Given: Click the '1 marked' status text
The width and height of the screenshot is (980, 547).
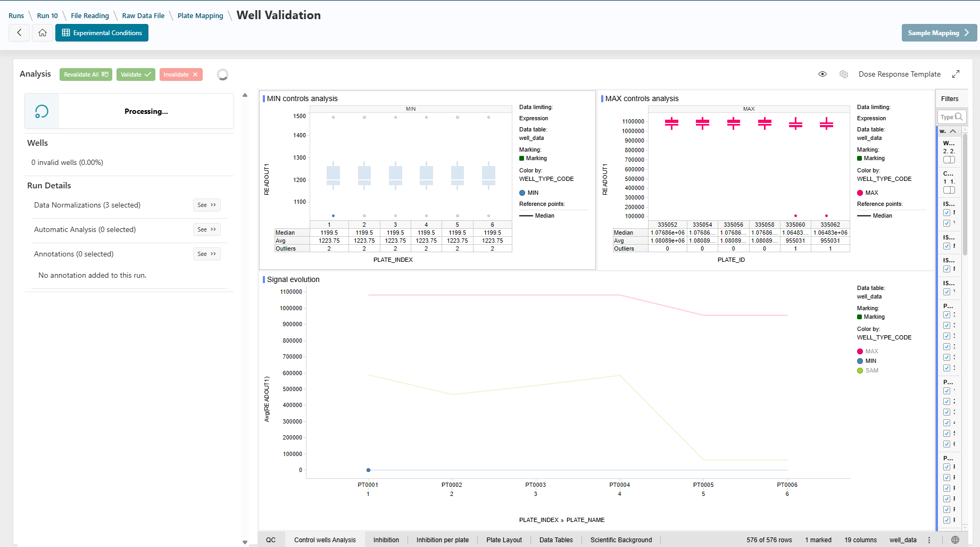Looking at the screenshot, I should tap(818, 540).
